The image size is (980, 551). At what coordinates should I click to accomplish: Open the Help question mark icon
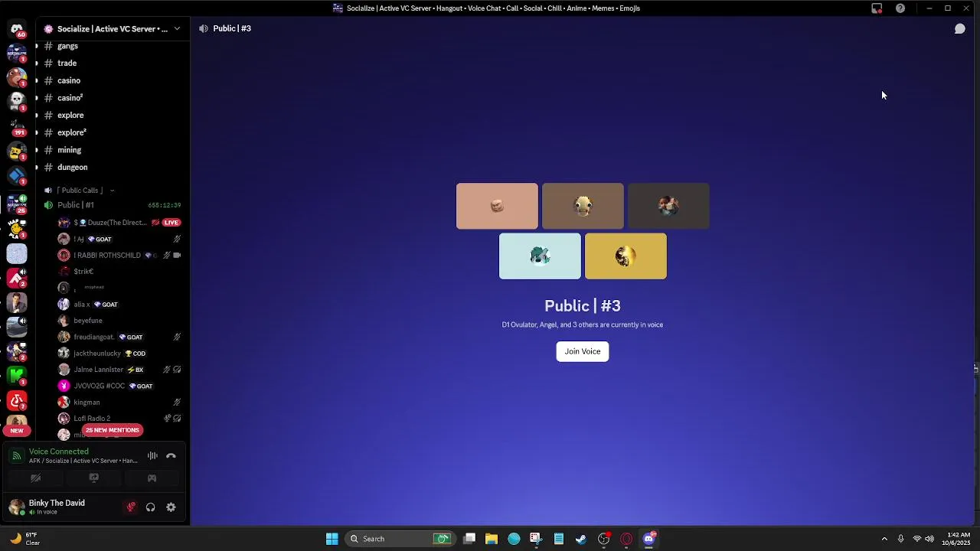pos(900,8)
